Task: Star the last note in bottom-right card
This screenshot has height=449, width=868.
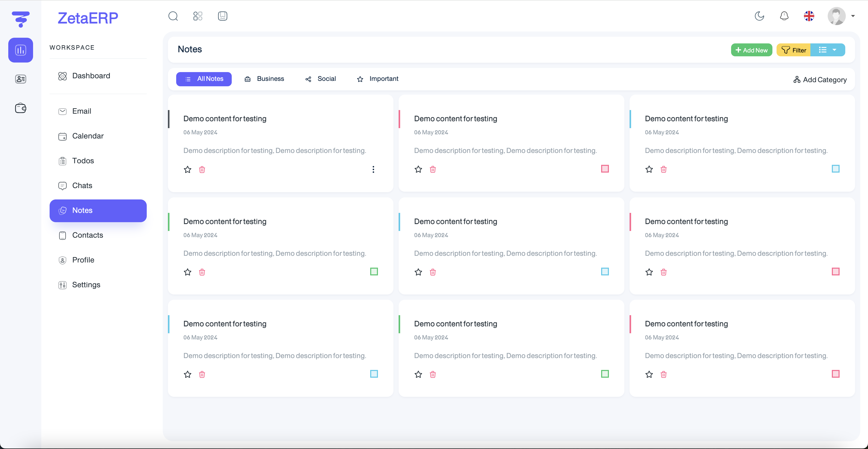Action: click(649, 374)
